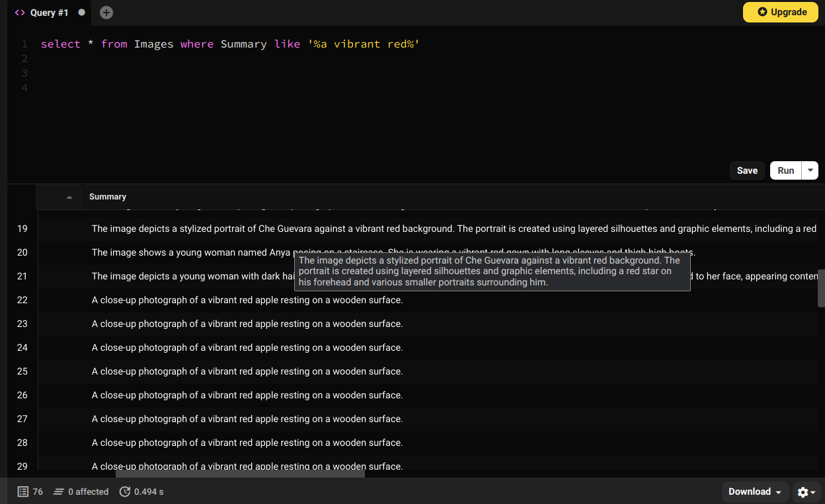Click row number 20 in the results grid
Viewport: 825px width, 504px height.
coord(22,252)
